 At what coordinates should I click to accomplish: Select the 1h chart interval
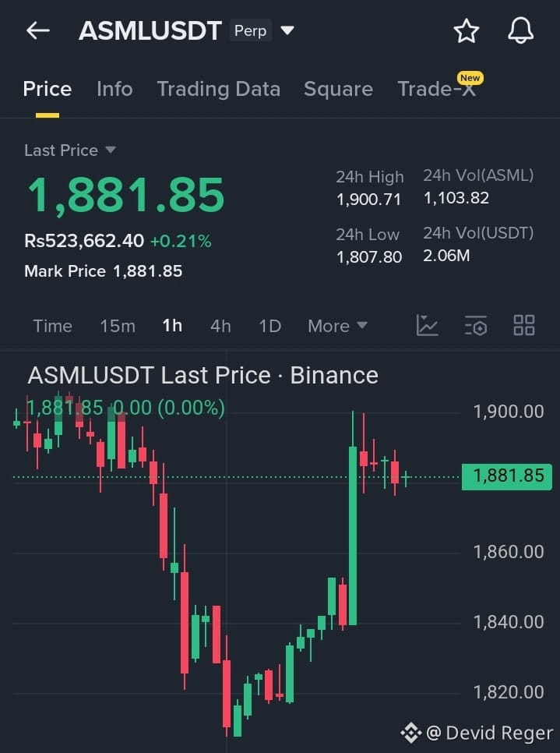(172, 326)
